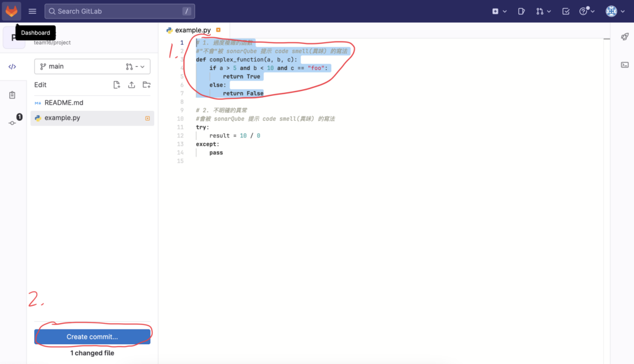634x364 pixels.
Task: Click the New file icon
Action: click(x=116, y=85)
